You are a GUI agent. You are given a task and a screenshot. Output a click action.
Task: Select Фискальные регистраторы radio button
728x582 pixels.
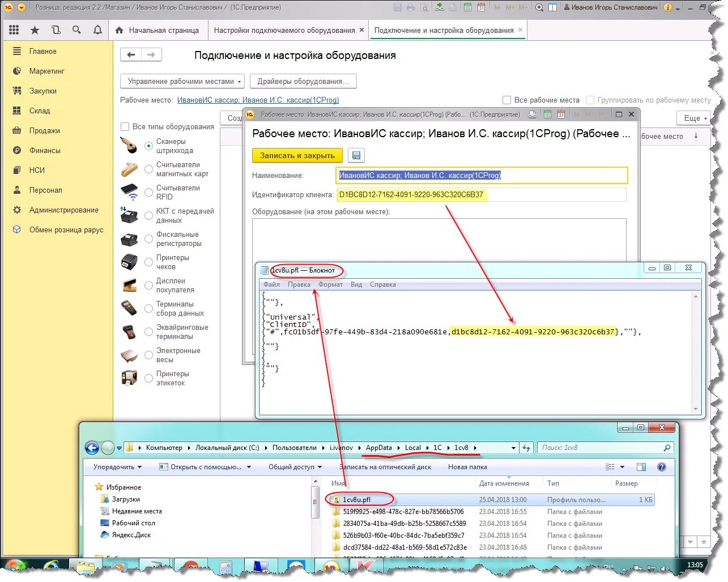pos(148,239)
